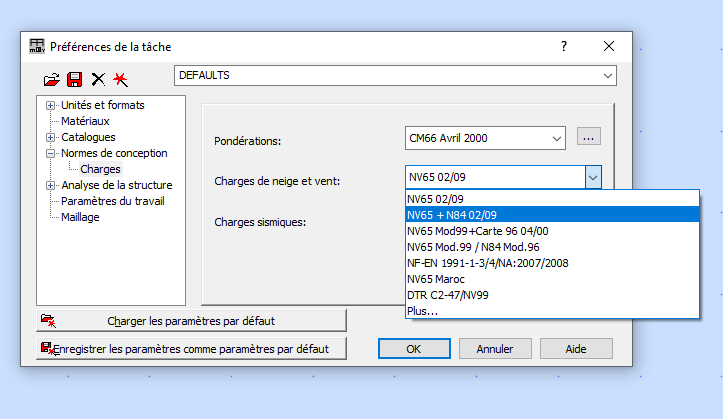The image size is (723, 419).
Task: Click the red starred X icon
Action: 120,80
